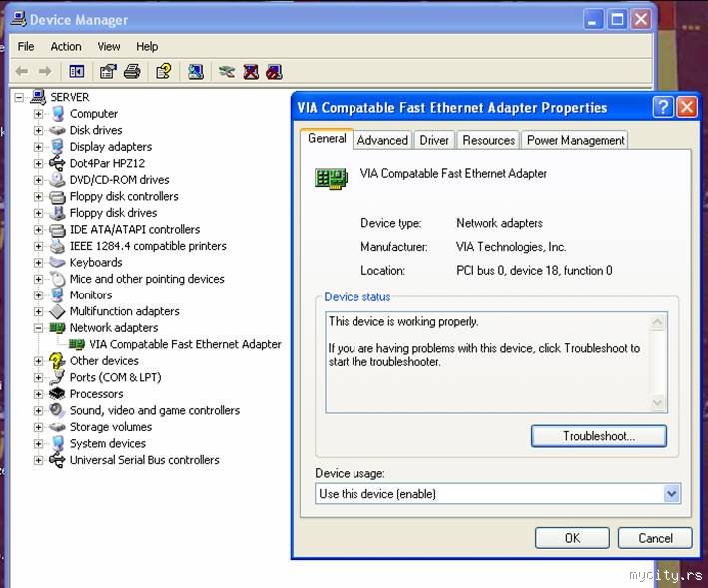Image resolution: width=708 pixels, height=588 pixels.
Task: Switch to the Resources tab
Action: pyautogui.click(x=489, y=140)
